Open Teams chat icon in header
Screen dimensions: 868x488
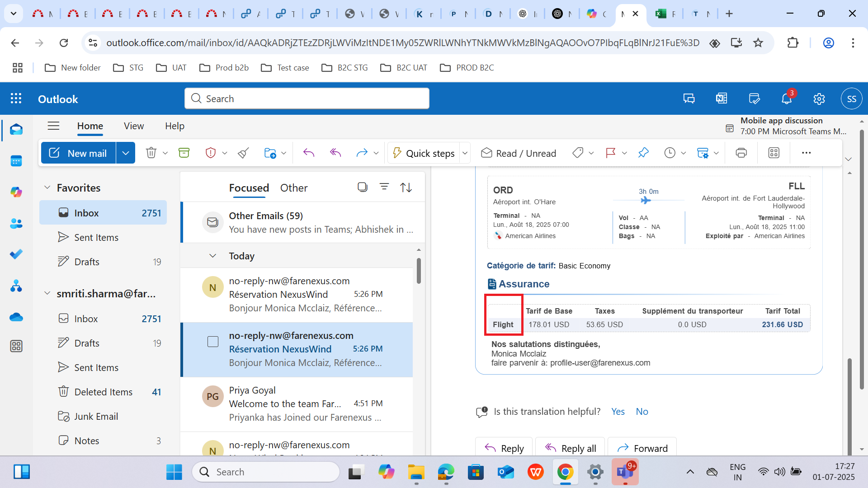coord(689,99)
